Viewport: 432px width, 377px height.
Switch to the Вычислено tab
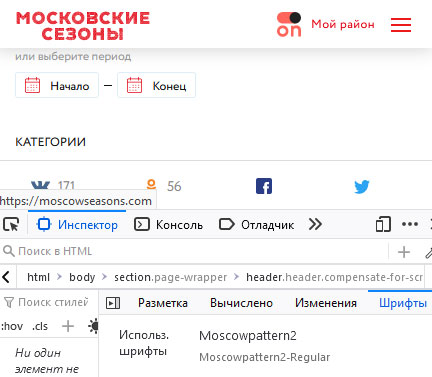click(241, 303)
